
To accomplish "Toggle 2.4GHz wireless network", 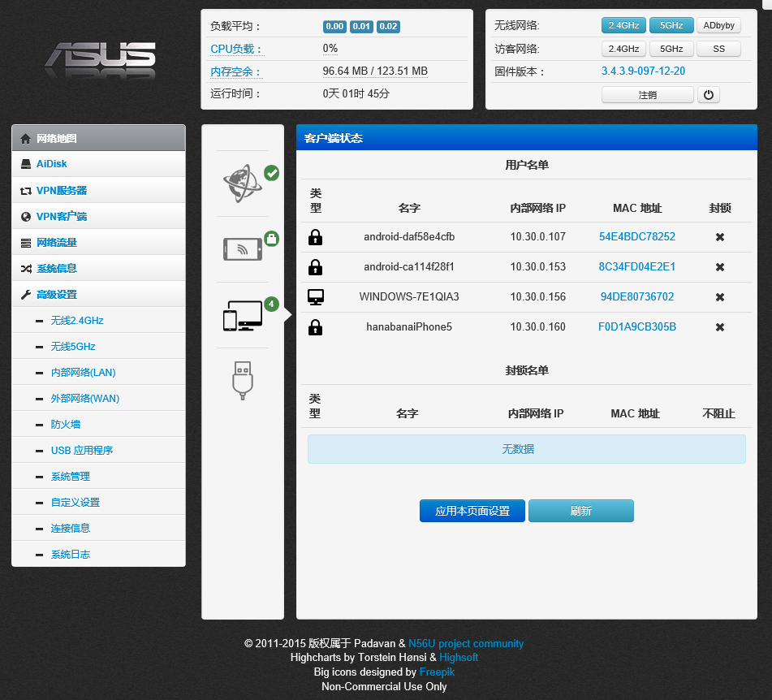I will pos(623,25).
